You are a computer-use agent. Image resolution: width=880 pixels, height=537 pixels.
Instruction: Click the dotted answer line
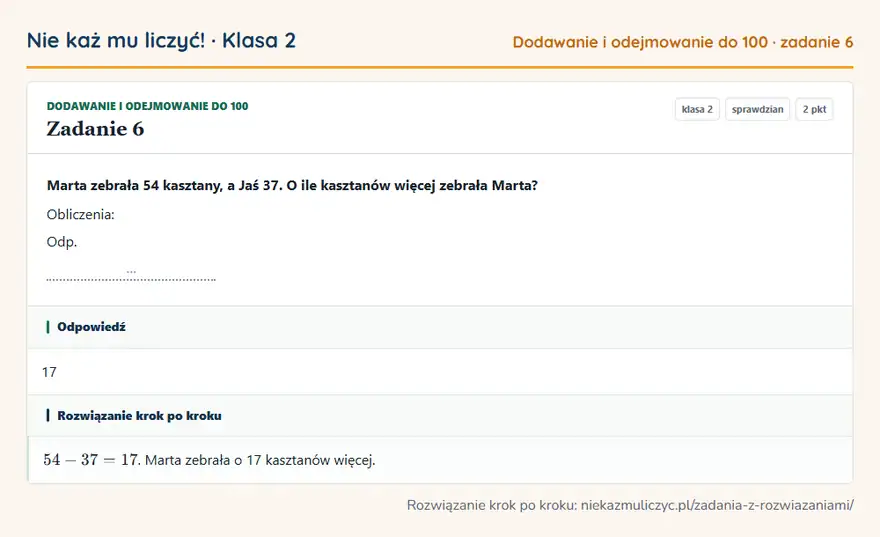(131, 278)
